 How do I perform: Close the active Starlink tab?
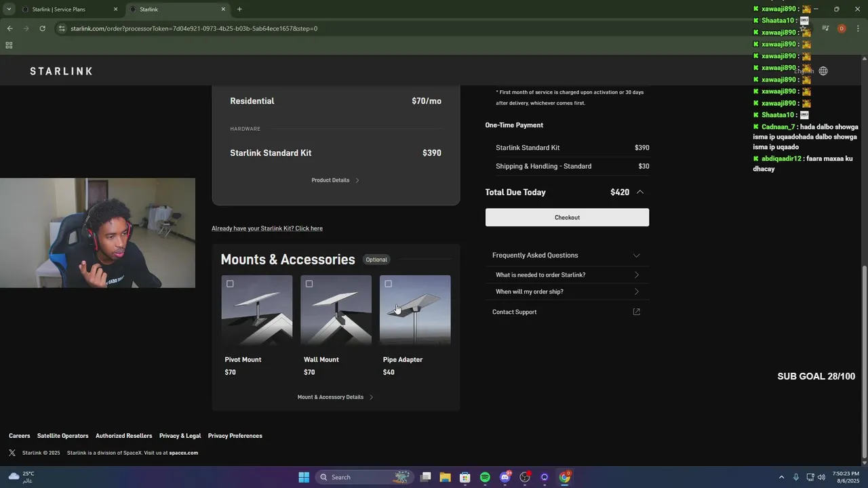point(224,9)
